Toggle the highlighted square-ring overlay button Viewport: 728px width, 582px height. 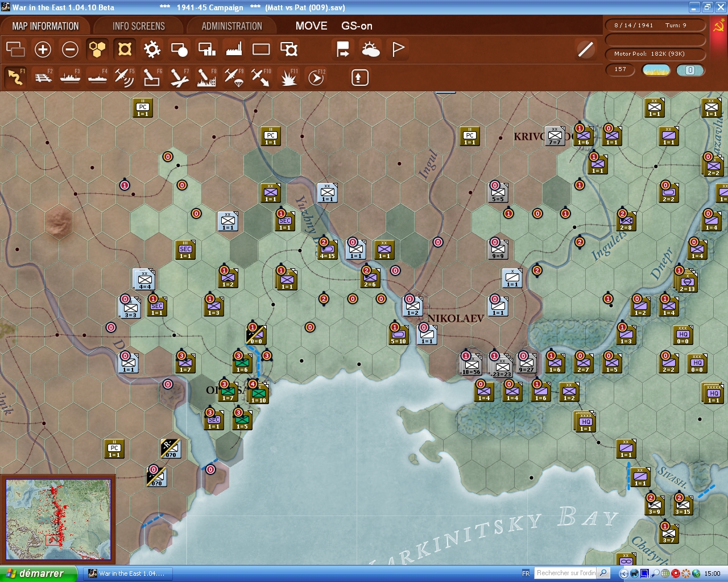(x=125, y=49)
